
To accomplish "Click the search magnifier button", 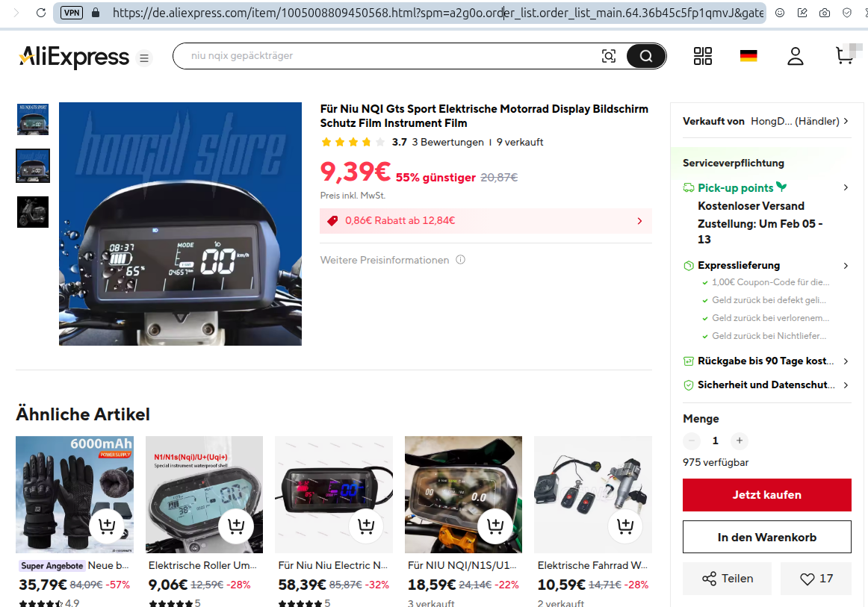I will point(645,56).
